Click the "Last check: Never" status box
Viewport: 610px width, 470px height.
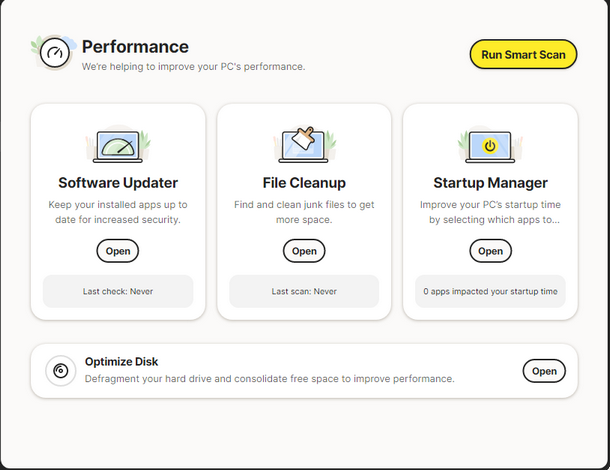pyautogui.click(x=118, y=292)
